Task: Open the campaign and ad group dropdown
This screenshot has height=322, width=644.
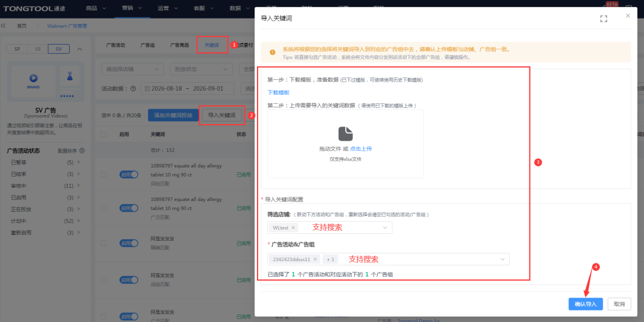Action: click(389, 259)
